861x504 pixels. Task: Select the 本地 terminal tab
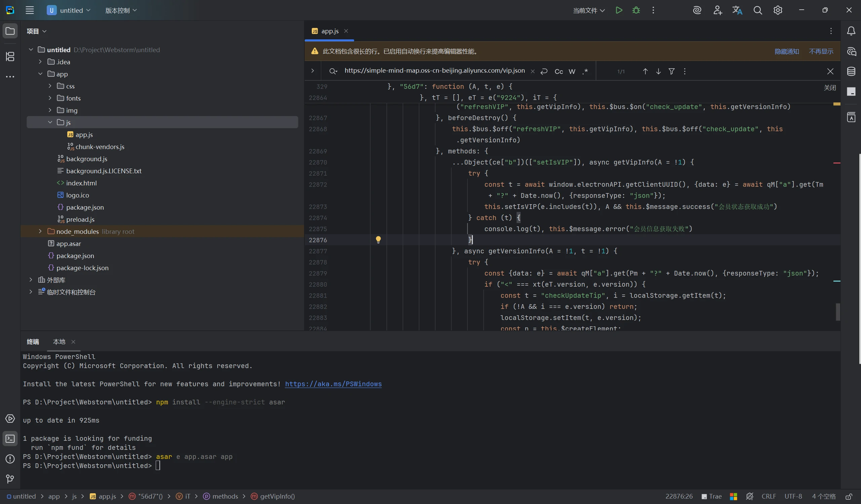(x=59, y=342)
